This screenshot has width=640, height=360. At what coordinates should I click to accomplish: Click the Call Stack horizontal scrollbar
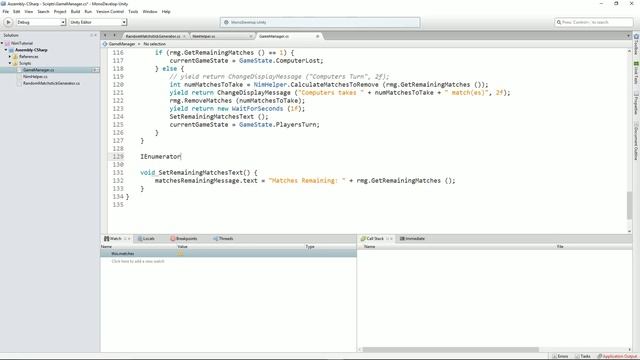[x=451, y=349]
